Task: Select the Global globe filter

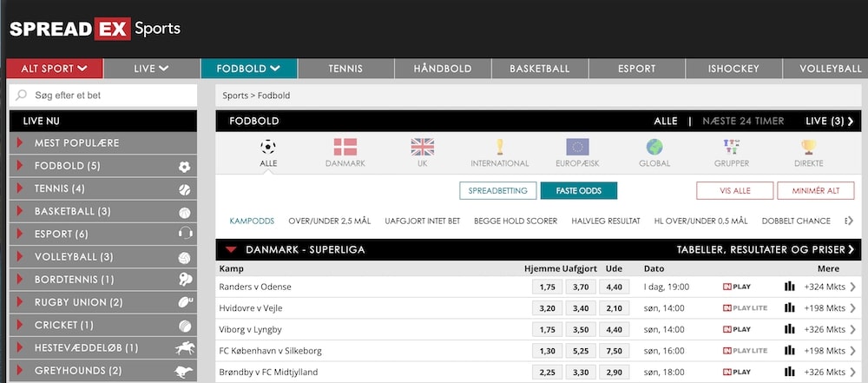Action: (x=654, y=147)
